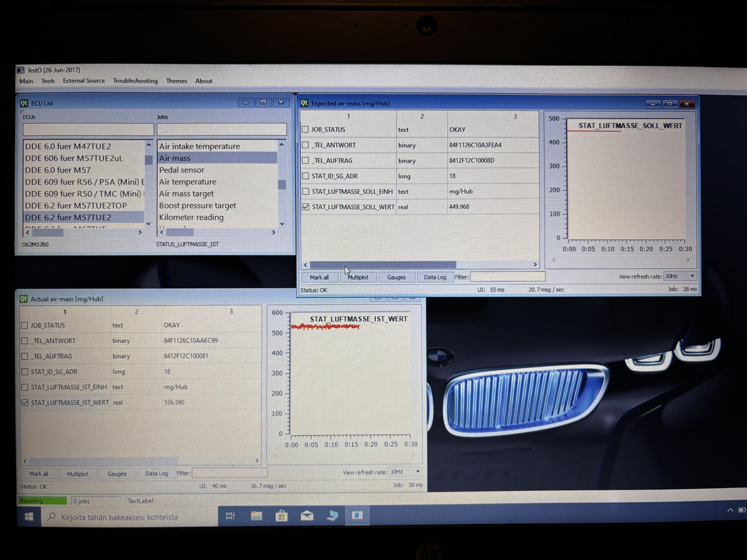This screenshot has height=560, width=747.
Task: Open refresh rate dropdown in Expected air-mass window
Action: [680, 276]
